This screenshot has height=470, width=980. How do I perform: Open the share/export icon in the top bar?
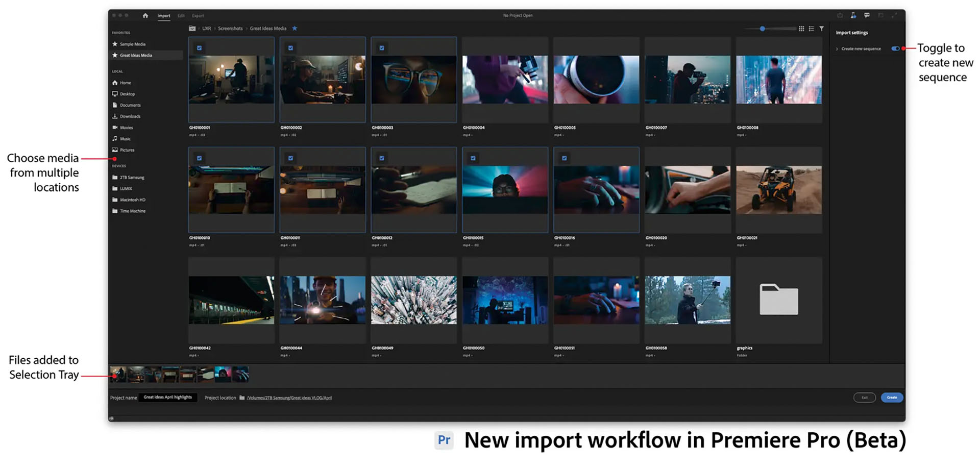840,15
